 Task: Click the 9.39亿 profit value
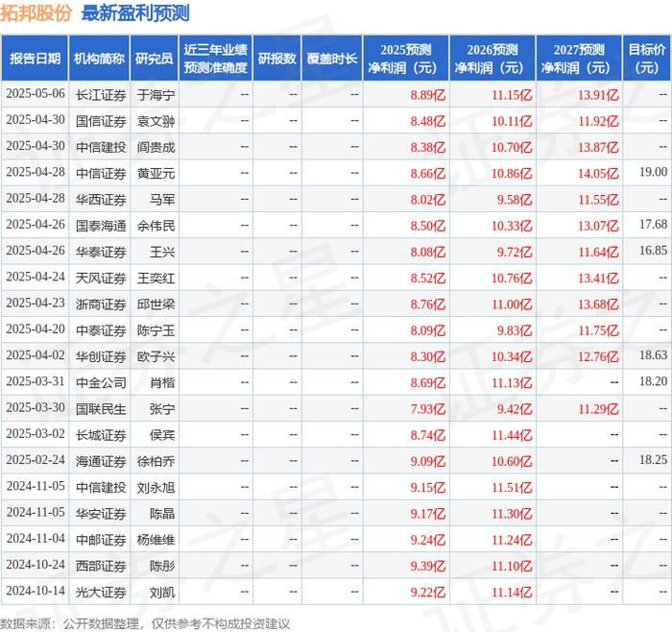coord(428,566)
